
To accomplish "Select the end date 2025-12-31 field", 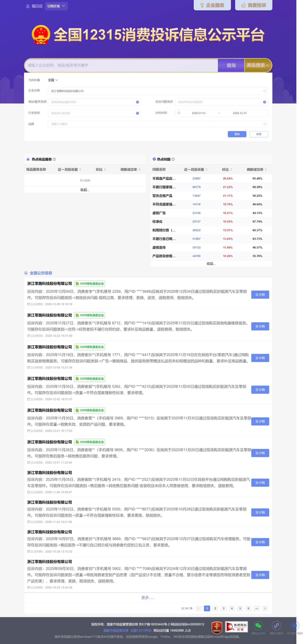I will (x=240, y=113).
